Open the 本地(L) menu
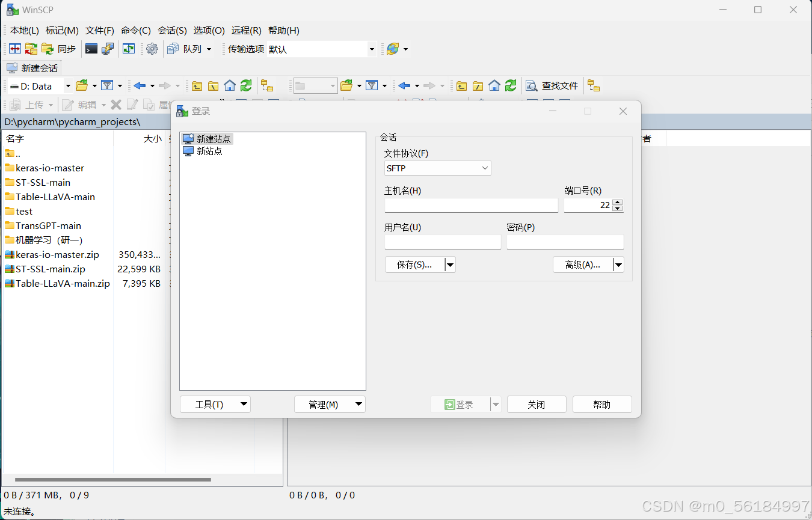The height and width of the screenshot is (520, 812). [24, 31]
